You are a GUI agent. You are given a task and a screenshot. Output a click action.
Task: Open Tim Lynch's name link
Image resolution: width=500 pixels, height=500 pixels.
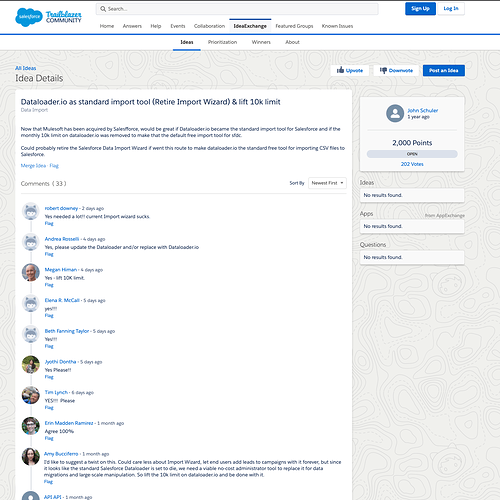point(56,392)
